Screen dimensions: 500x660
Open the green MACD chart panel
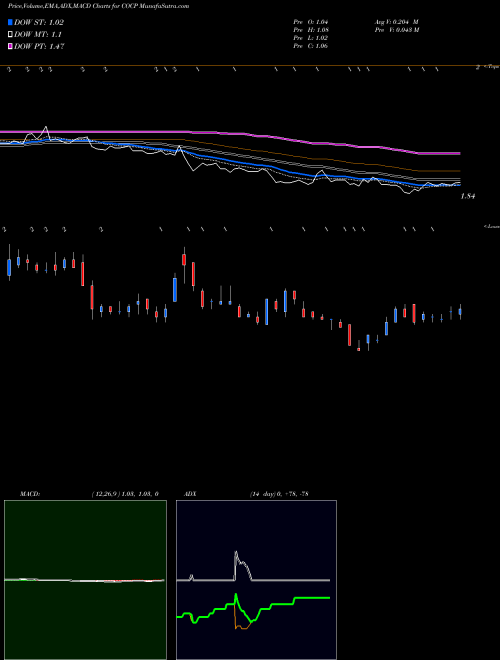click(85, 580)
